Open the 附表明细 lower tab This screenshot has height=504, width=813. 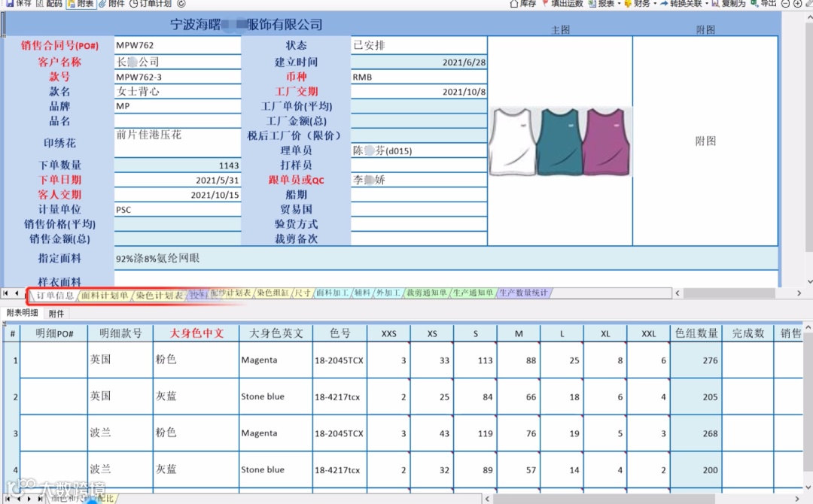click(23, 313)
